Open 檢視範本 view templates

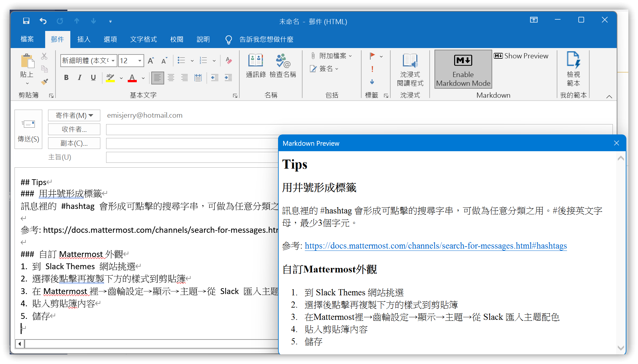pos(573,69)
